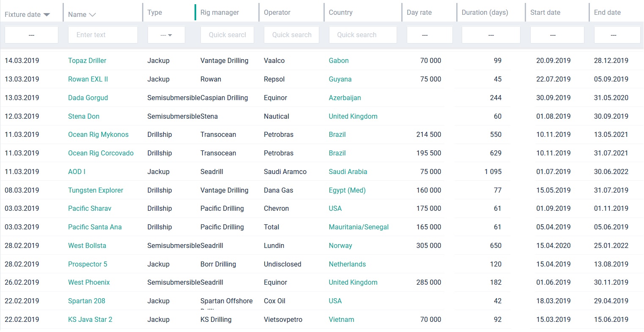Open the End date filter field

tap(617, 35)
